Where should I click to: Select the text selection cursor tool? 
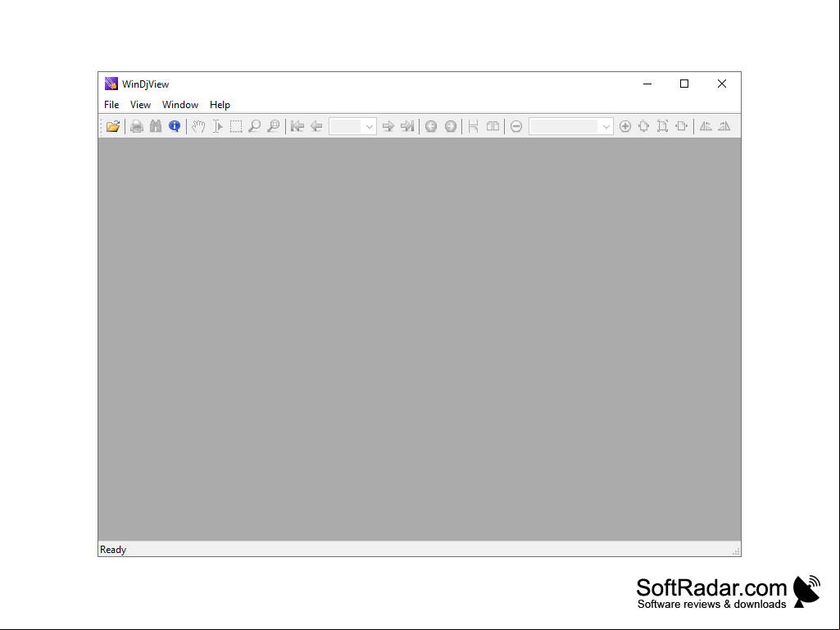point(217,126)
